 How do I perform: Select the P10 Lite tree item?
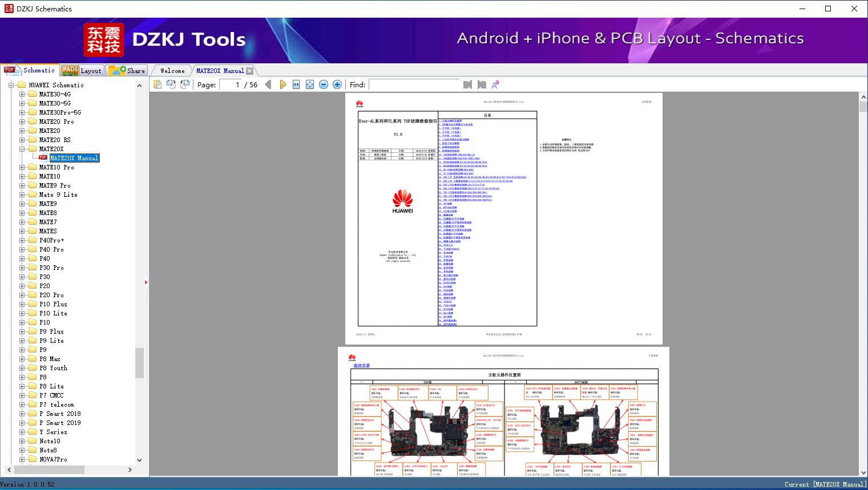[x=53, y=313]
